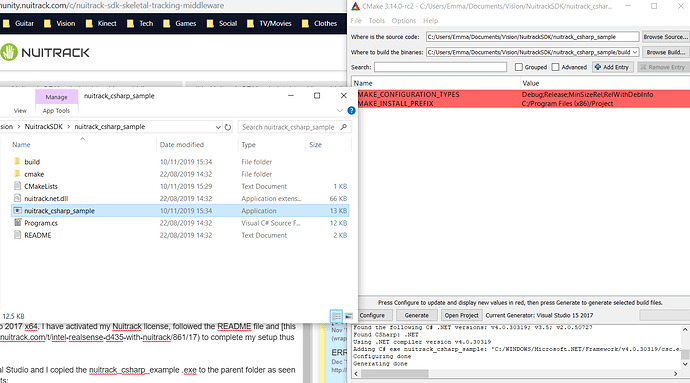Open the Clothes bookmarks folder
This screenshot has width=690, height=383.
[319, 23]
